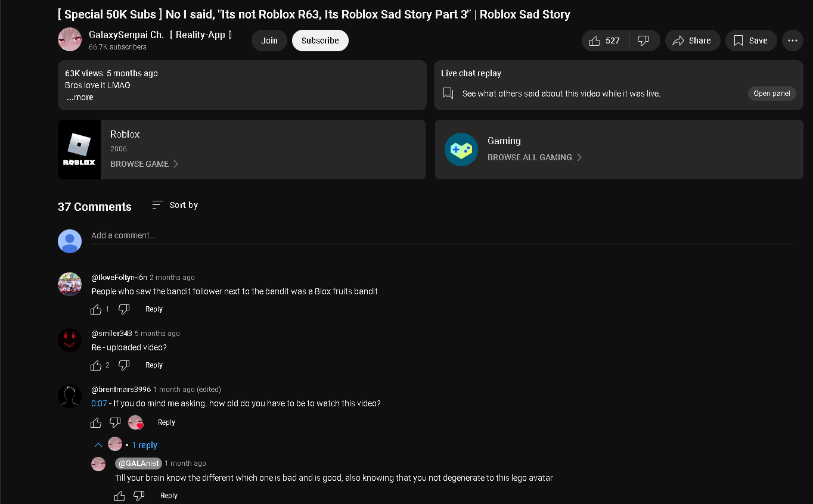Click the Add a comment field

[441, 236]
